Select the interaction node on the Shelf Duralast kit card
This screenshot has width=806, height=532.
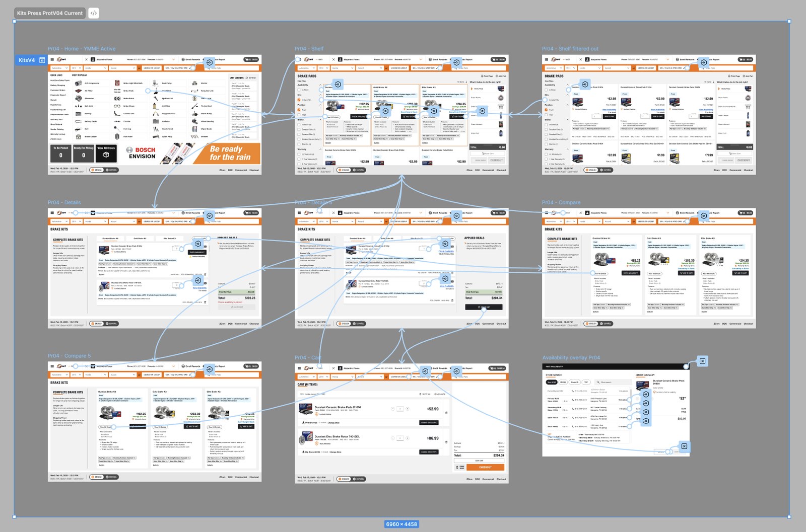[x=338, y=84]
